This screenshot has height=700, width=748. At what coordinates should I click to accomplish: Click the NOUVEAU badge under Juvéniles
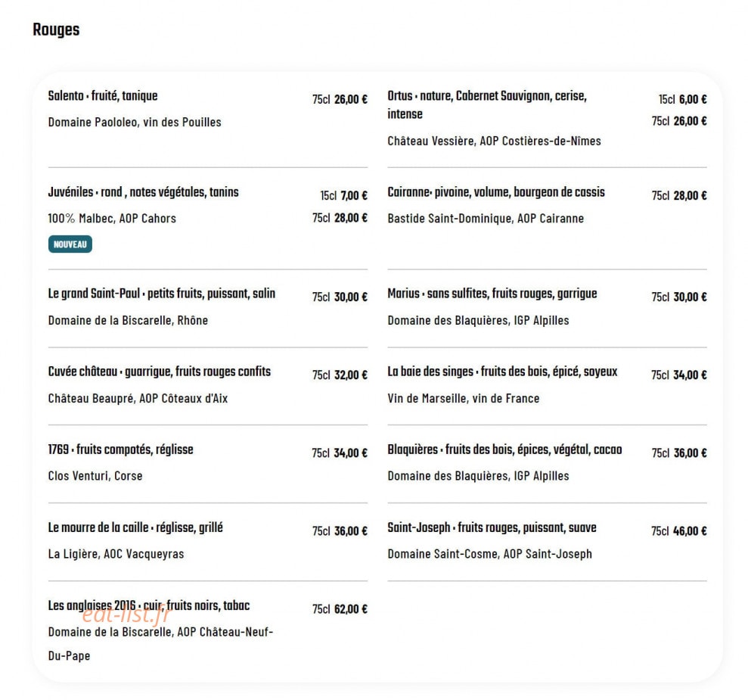(70, 244)
